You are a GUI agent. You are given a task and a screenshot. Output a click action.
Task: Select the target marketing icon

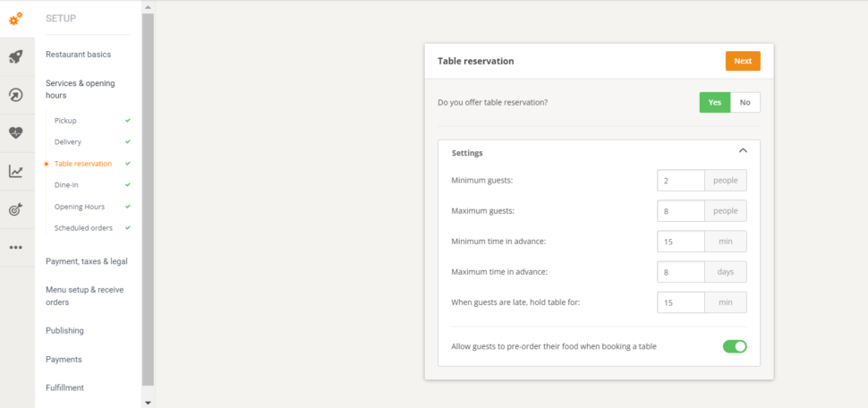15,209
